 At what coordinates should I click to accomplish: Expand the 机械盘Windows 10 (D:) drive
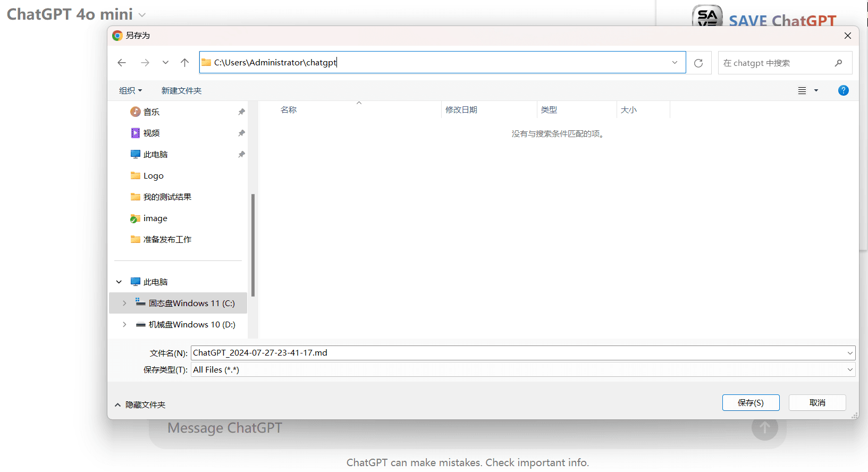[124, 324]
